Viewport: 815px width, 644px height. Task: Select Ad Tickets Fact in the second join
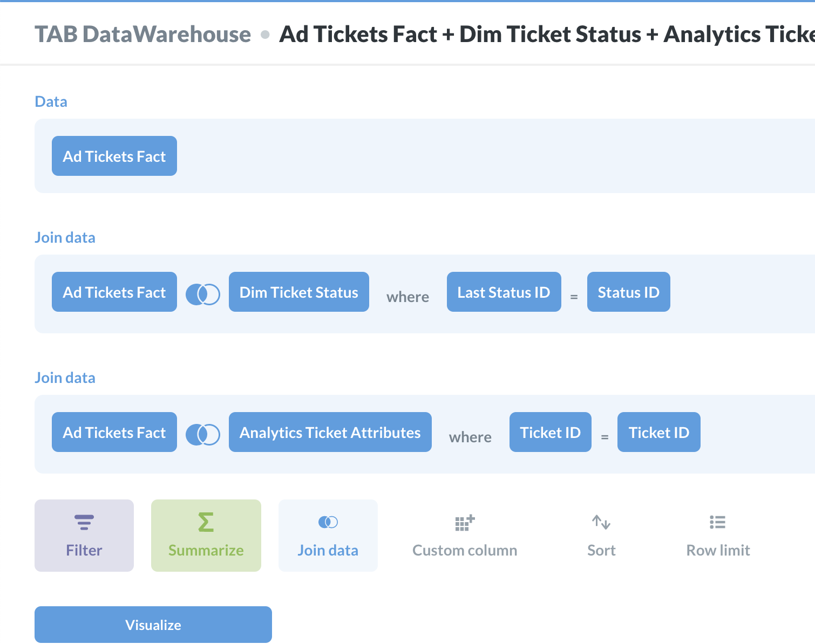pos(114,432)
